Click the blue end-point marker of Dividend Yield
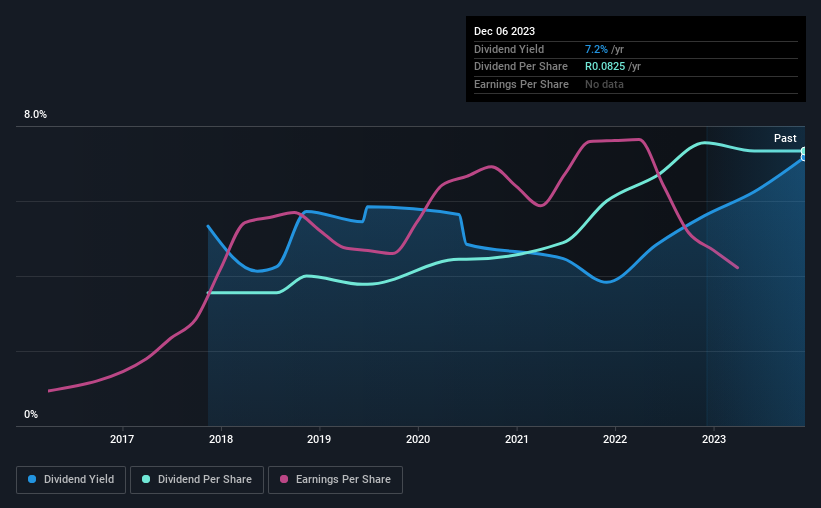The height and width of the screenshot is (508, 821). coord(804,157)
